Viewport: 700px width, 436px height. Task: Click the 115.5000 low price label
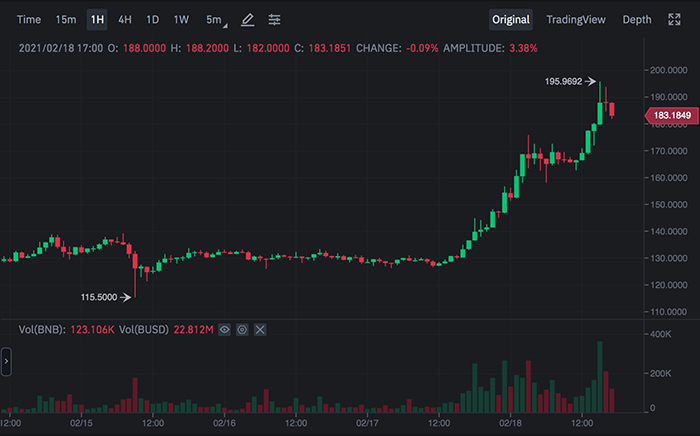click(x=99, y=297)
